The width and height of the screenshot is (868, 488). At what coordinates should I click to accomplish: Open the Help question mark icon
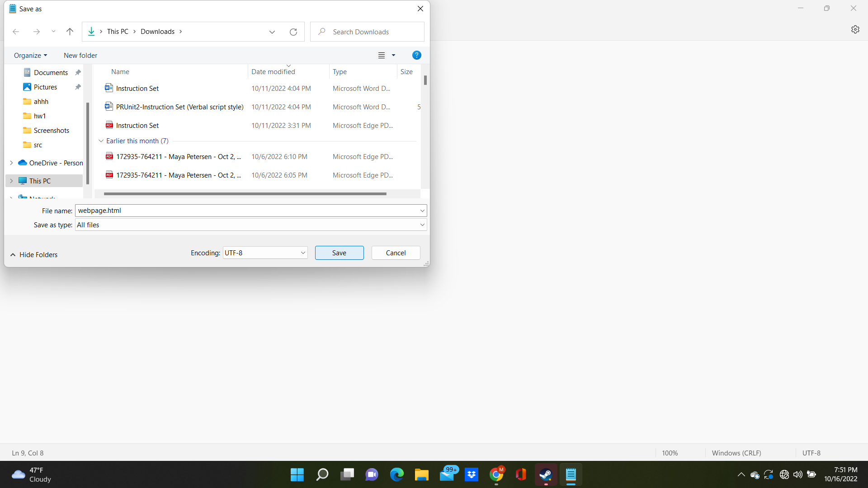(x=416, y=55)
